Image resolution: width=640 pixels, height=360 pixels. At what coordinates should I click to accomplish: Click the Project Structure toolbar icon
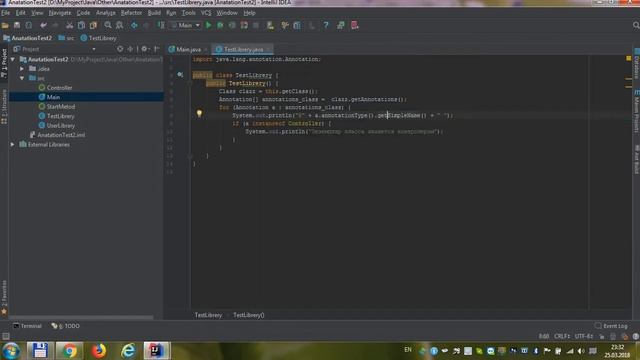point(297,25)
